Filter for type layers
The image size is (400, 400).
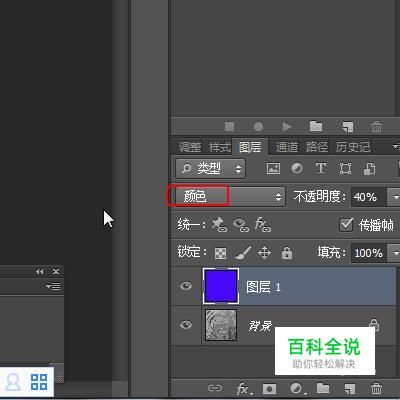pyautogui.click(x=321, y=168)
